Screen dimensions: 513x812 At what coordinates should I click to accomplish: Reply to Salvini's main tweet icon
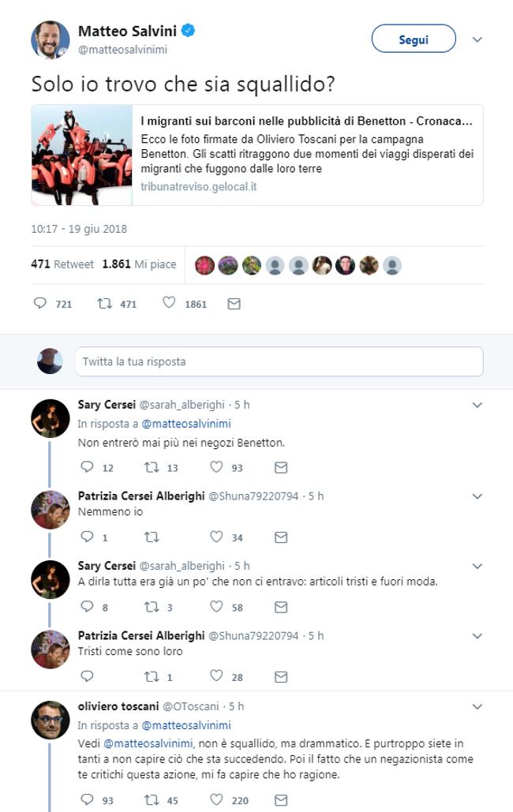[40, 303]
